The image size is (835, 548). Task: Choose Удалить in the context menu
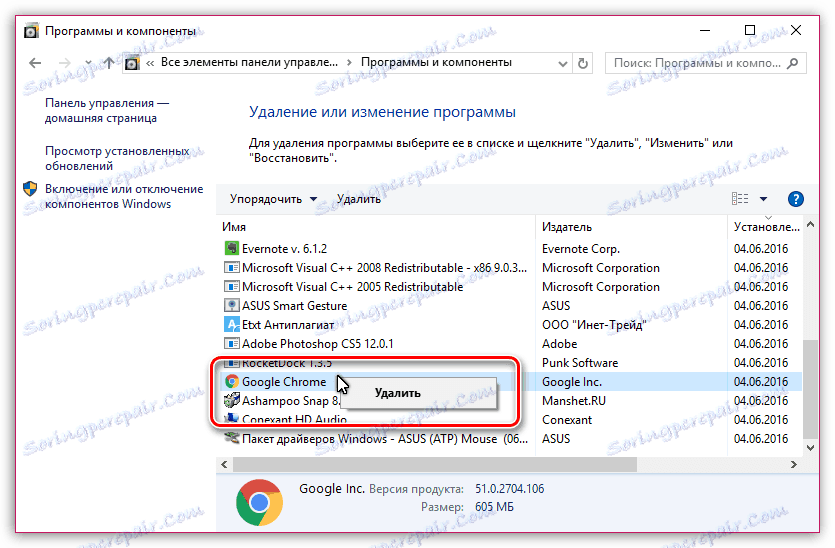(419, 393)
